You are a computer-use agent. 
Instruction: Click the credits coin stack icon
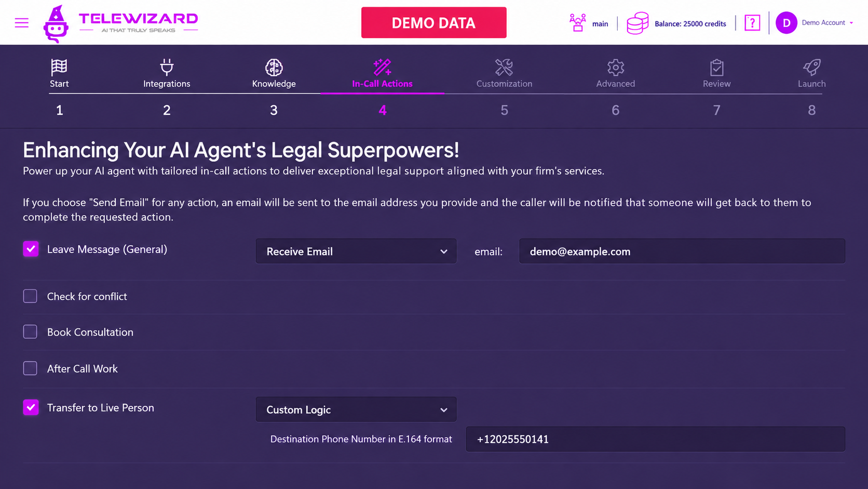(638, 23)
